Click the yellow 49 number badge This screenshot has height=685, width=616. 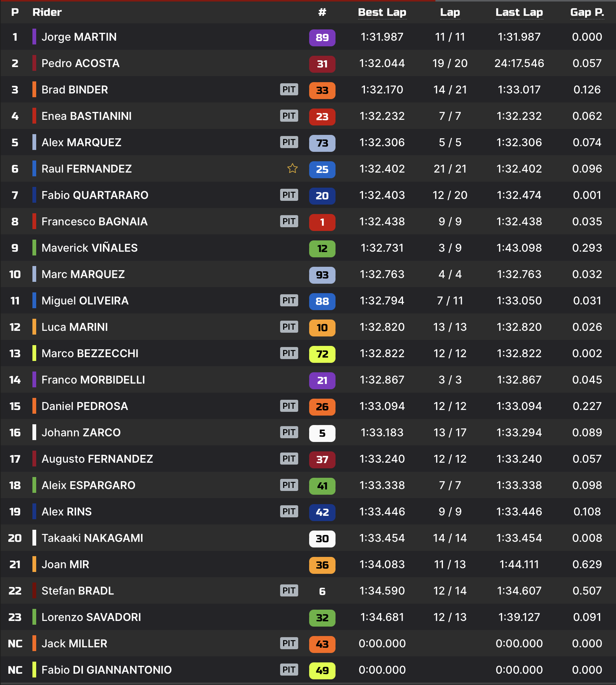322,670
